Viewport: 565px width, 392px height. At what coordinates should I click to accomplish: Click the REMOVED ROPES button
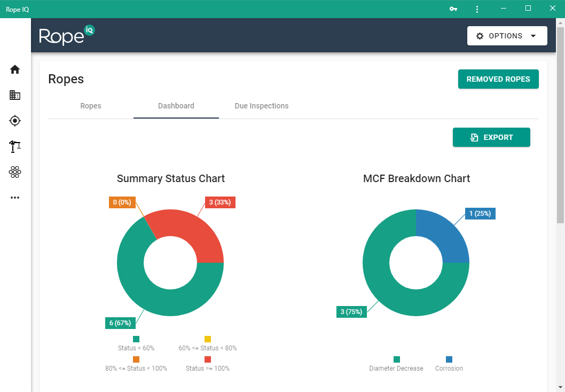[x=498, y=79]
